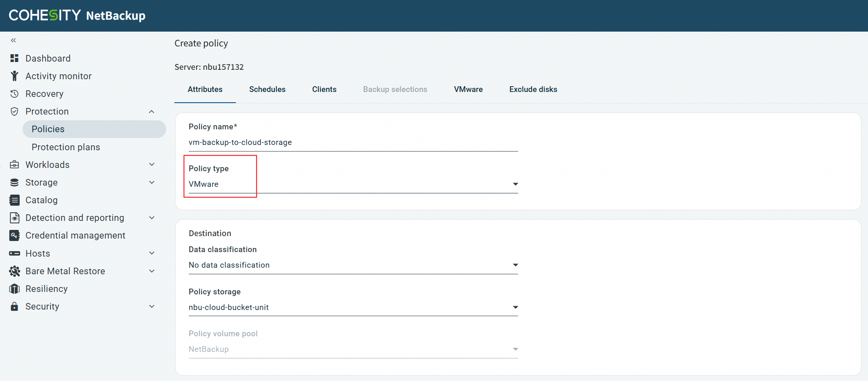
Task: Click the 'Destination' section heading
Action: tap(210, 233)
